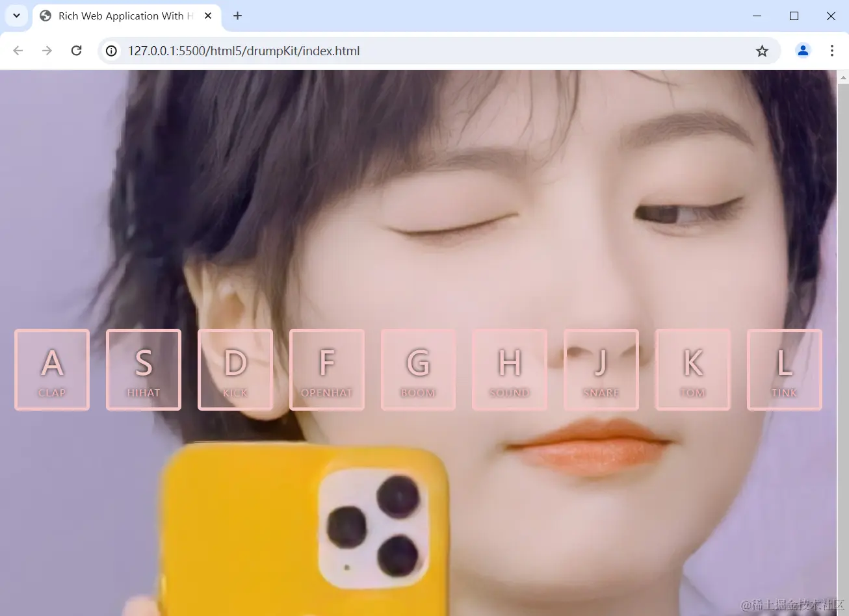The height and width of the screenshot is (616, 849).
Task: Click the browser back arrow
Action: click(18, 50)
